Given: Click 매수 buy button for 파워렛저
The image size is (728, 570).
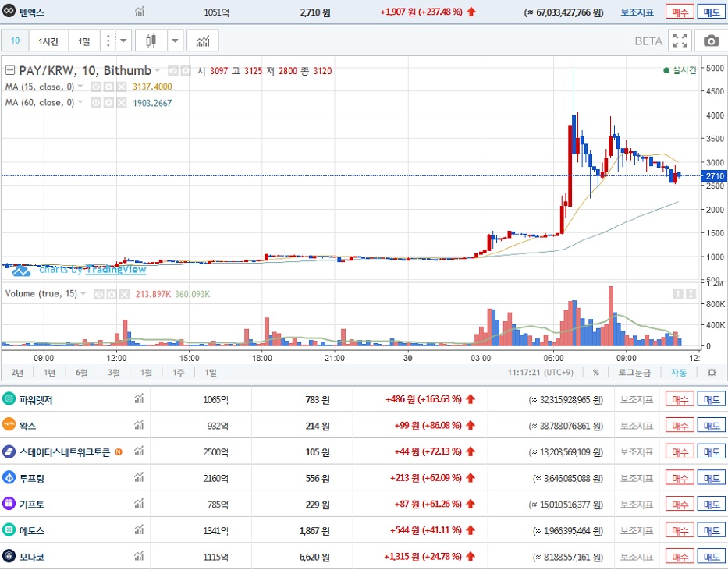Looking at the screenshot, I should coord(680,399).
